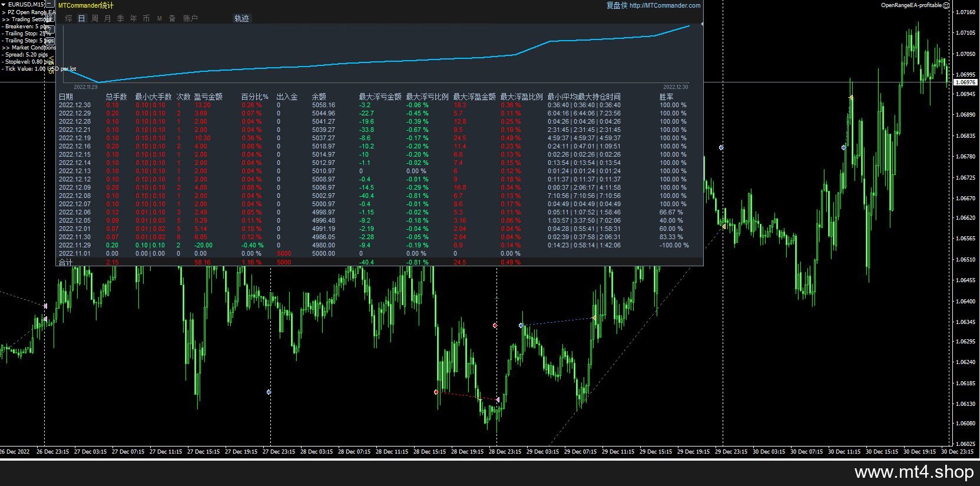Image resolution: width=980 pixels, height=486 pixels.
Task: Select the 2022.11.29 row date
Action: point(75,245)
